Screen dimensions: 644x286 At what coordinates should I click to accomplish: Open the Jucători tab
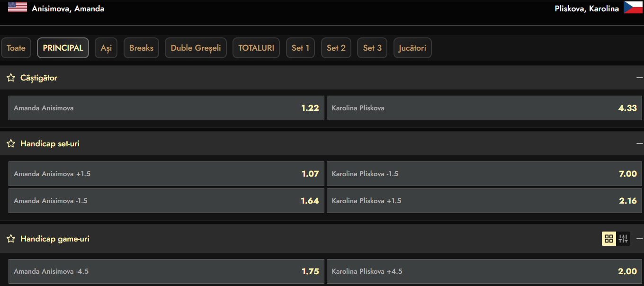click(412, 48)
